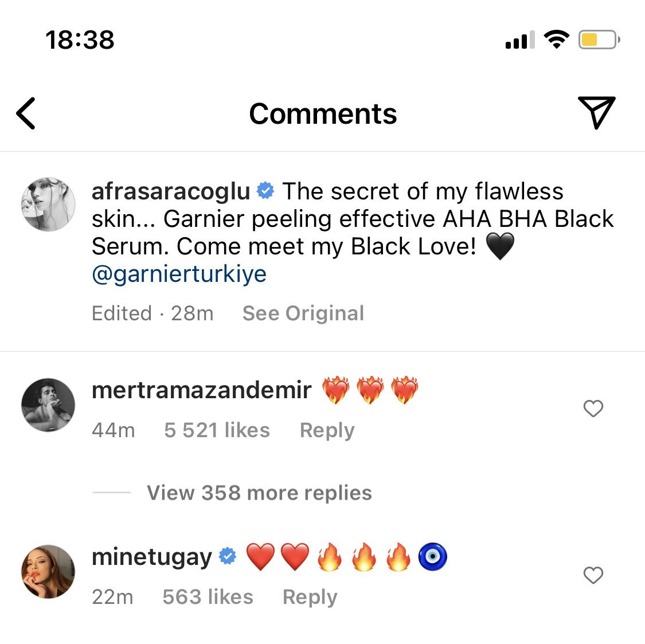Like minetugay's comment with heart

click(x=593, y=575)
